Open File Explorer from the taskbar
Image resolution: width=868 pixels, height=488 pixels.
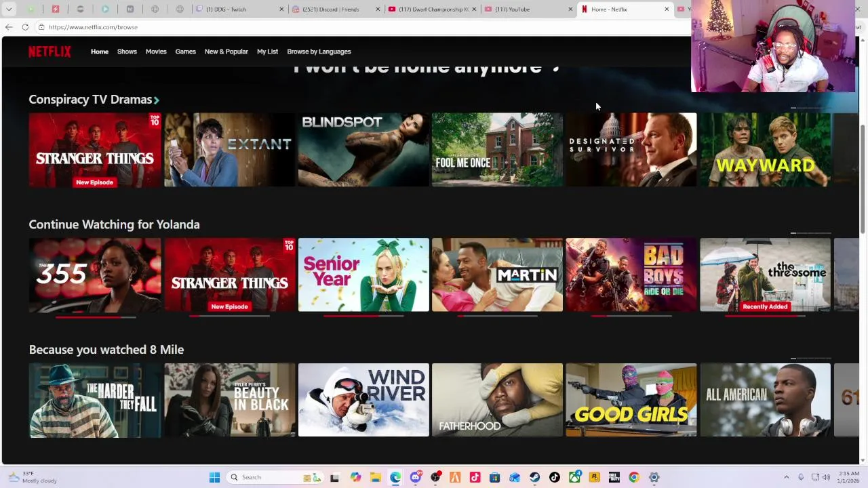(x=375, y=477)
